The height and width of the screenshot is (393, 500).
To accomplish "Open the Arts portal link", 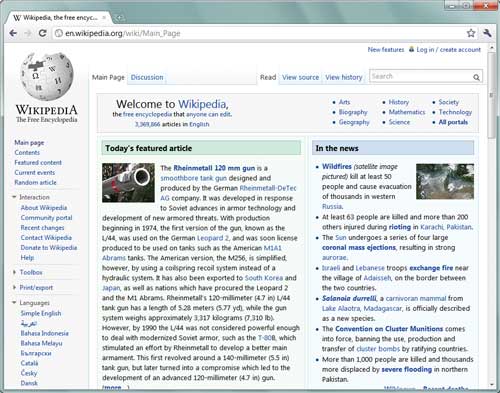I will (344, 102).
